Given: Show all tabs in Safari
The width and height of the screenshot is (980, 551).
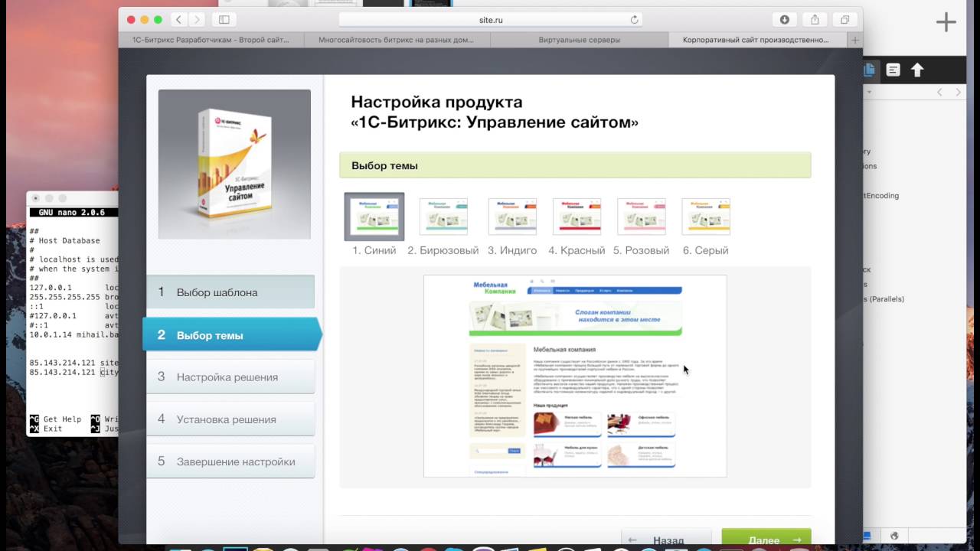Looking at the screenshot, I should [845, 20].
